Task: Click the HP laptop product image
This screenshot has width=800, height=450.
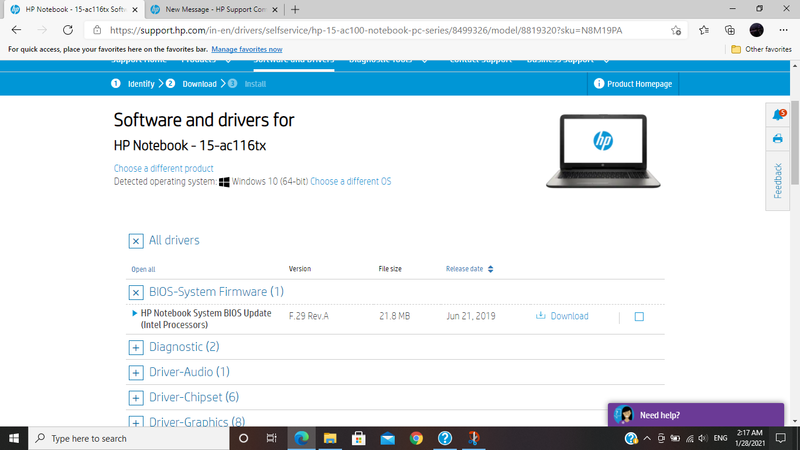Action: point(603,151)
